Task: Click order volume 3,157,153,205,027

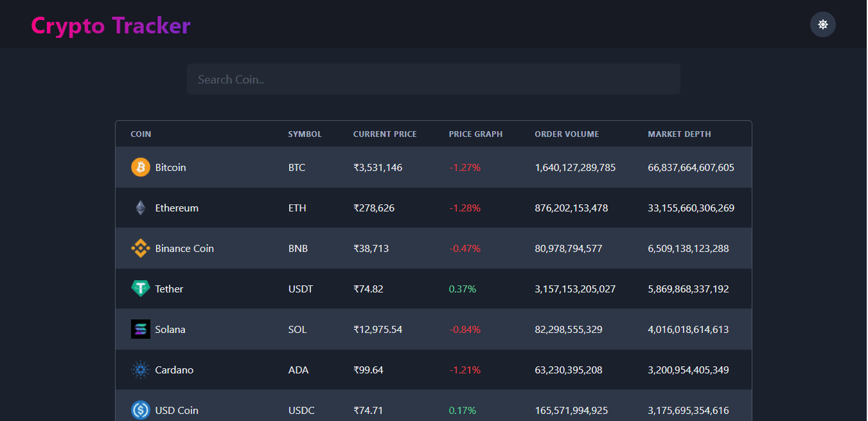Action: point(575,289)
